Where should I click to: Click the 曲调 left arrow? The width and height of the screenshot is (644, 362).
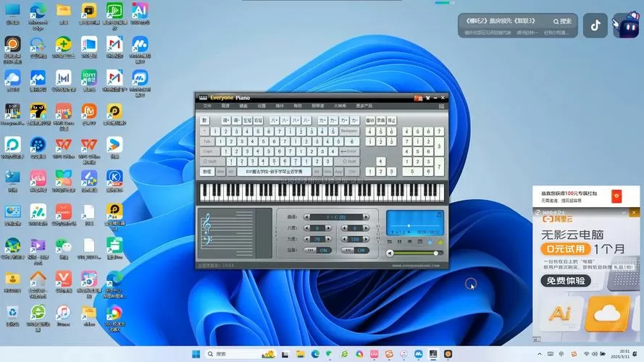point(306,217)
